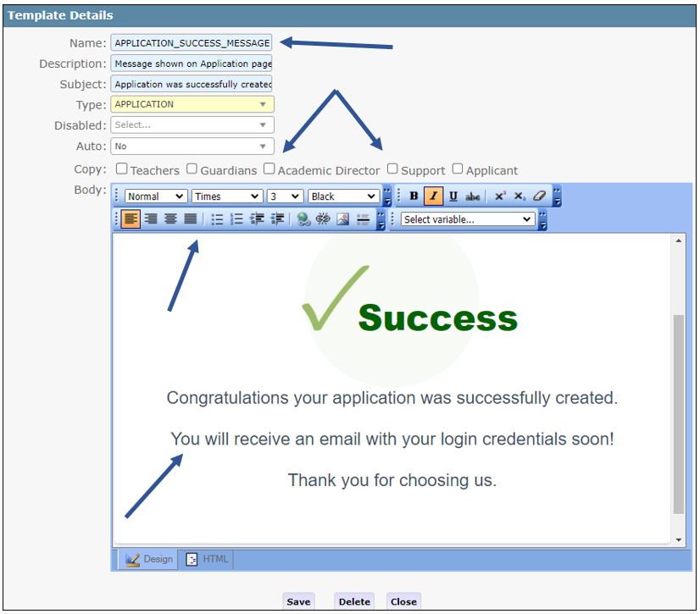The image size is (700, 614).
Task: Open the Type dropdown showing APPLICATION
Action: tap(192, 105)
